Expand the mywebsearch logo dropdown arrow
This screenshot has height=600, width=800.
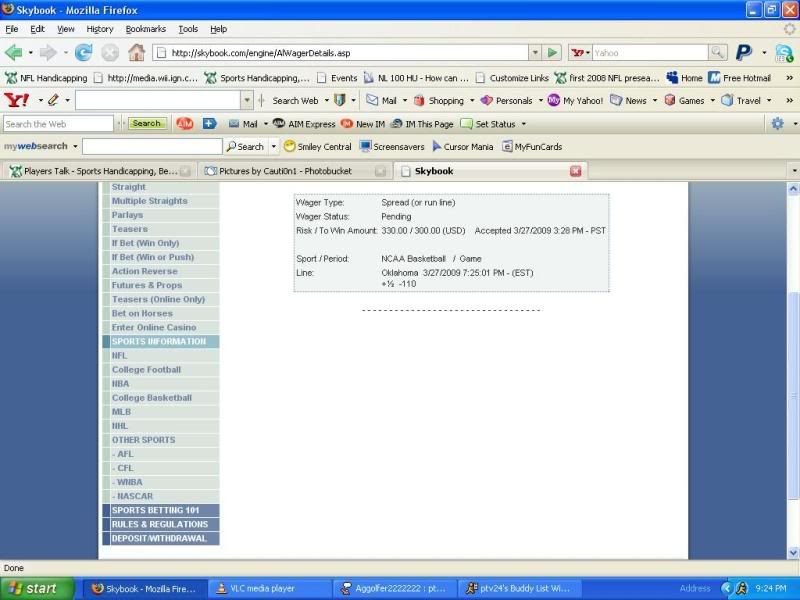click(x=75, y=146)
